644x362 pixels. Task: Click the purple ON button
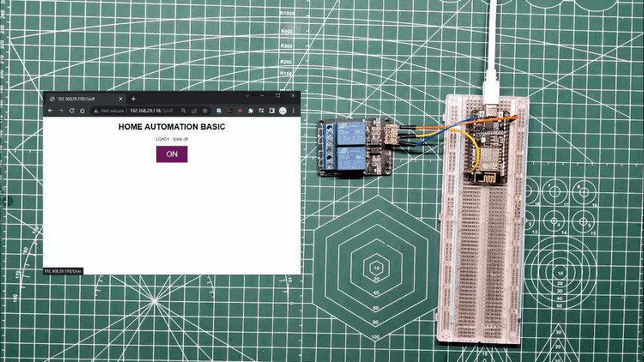[172, 154]
